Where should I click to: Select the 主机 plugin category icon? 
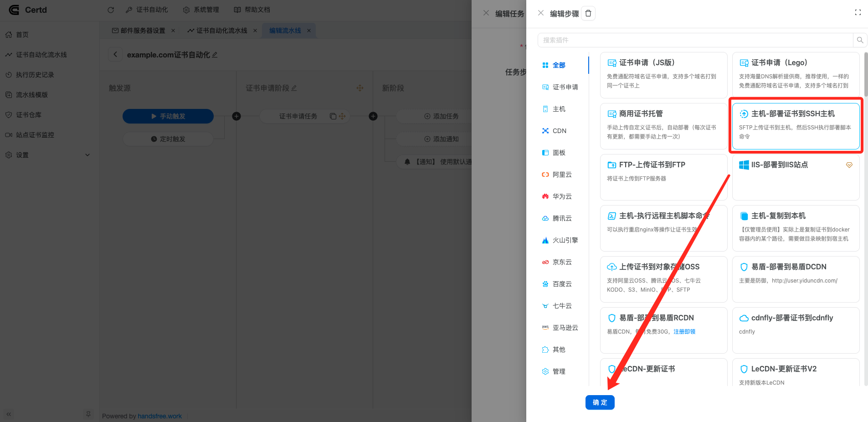coord(545,109)
